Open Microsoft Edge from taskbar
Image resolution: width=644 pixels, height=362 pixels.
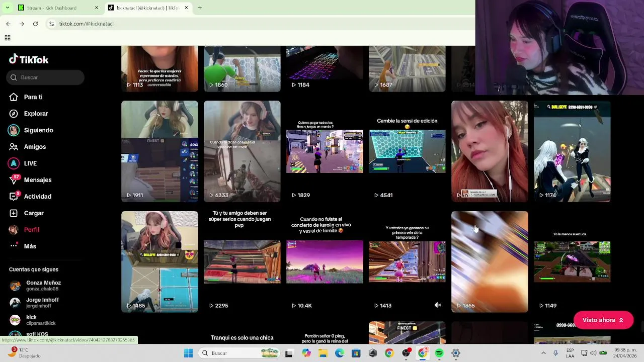click(x=340, y=353)
